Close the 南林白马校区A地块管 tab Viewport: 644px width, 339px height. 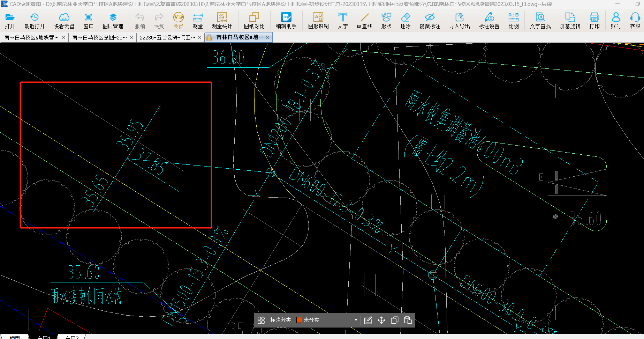63,37
